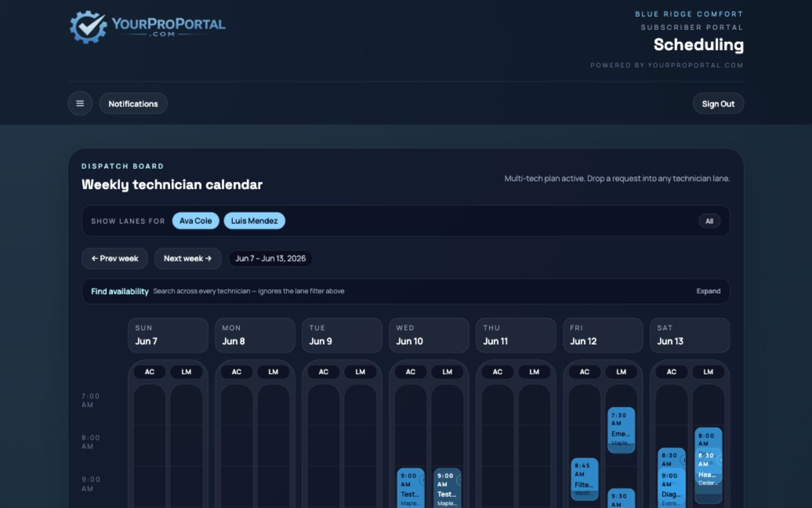812x508 pixels.
Task: Toggle the Luis Mendez lane filter
Action: tap(254, 221)
